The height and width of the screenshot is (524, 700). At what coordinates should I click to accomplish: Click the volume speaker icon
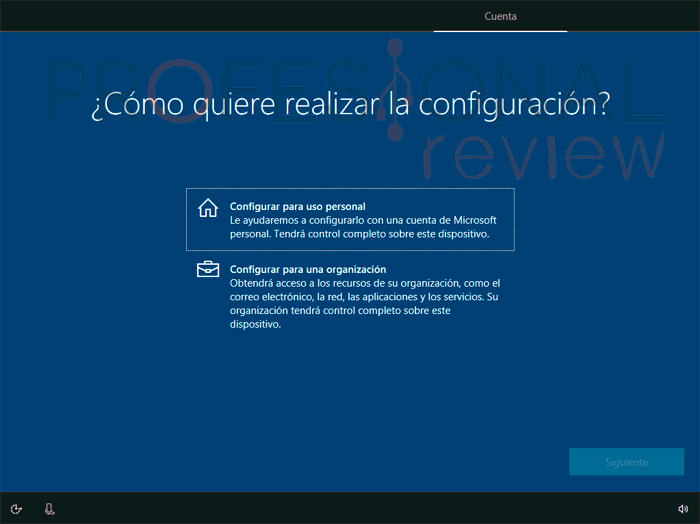(682, 509)
